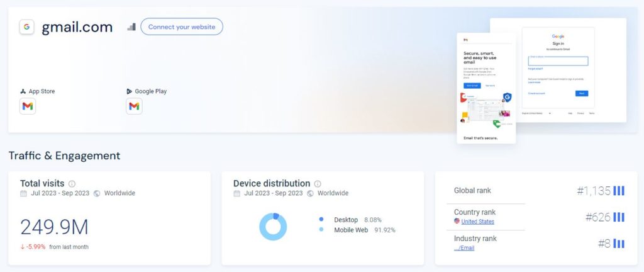This screenshot has width=644, height=272.
Task: Click the bars icon beside Country rank #626
Action: 619,217
